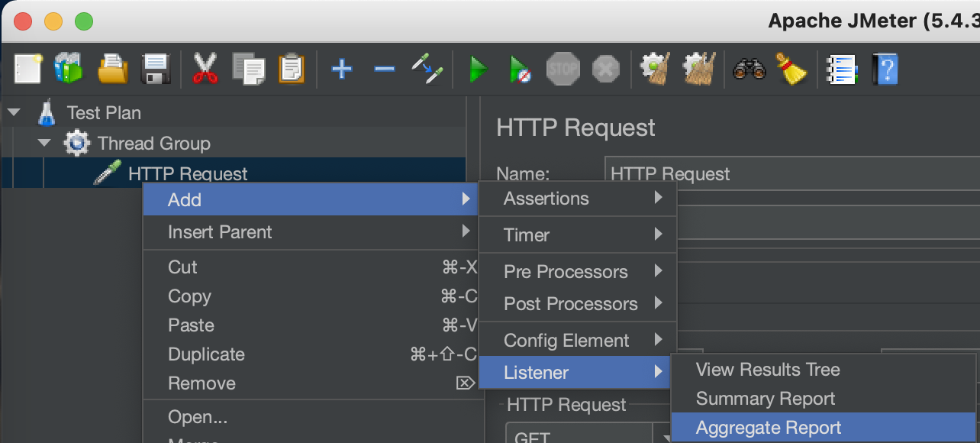Click the Test Plan flask icon

click(x=47, y=113)
